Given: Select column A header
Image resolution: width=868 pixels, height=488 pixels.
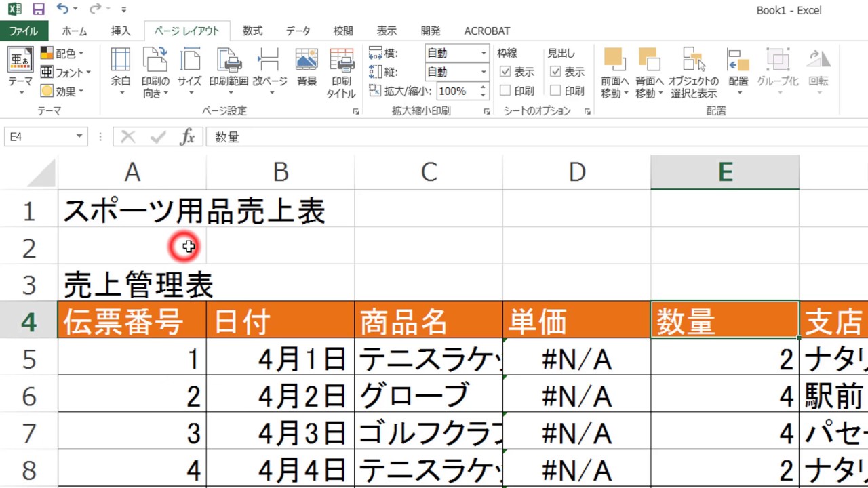Looking at the screenshot, I should point(132,172).
